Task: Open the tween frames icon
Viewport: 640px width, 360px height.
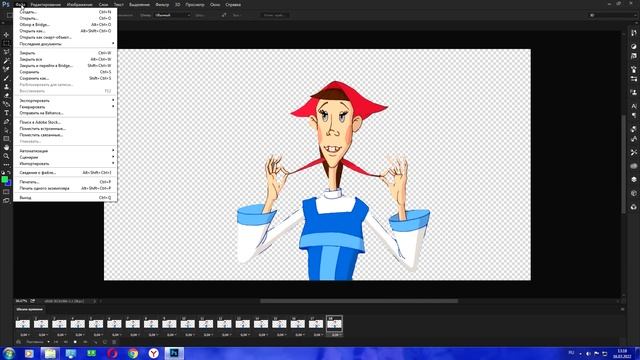Action: (x=95, y=342)
